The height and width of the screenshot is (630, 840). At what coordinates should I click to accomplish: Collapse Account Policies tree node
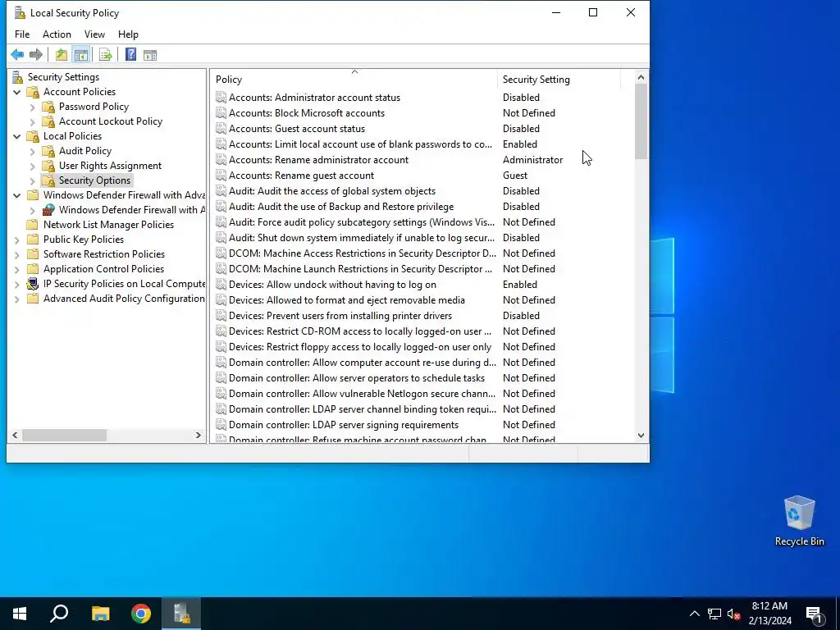[x=17, y=92]
